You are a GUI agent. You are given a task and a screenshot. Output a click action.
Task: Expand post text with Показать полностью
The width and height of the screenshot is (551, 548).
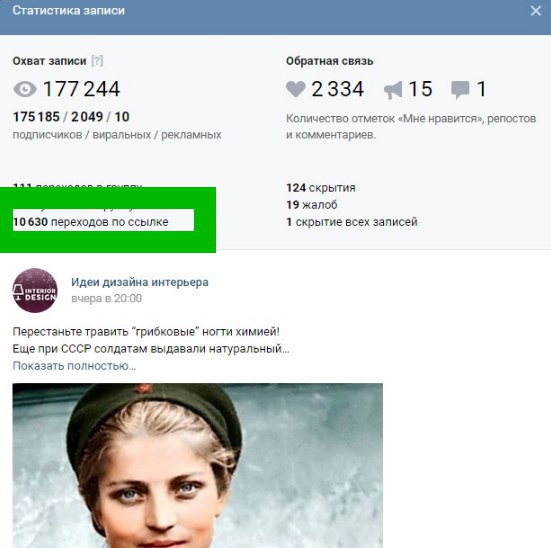(x=74, y=366)
